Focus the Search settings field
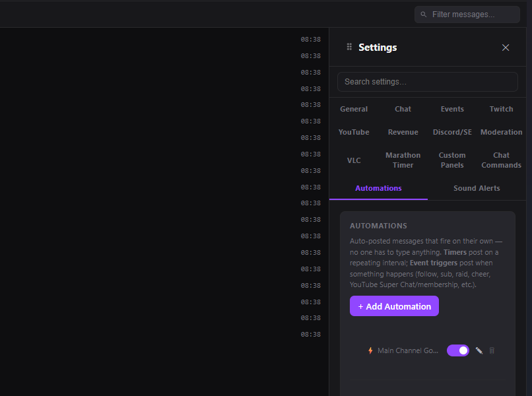 (x=428, y=82)
